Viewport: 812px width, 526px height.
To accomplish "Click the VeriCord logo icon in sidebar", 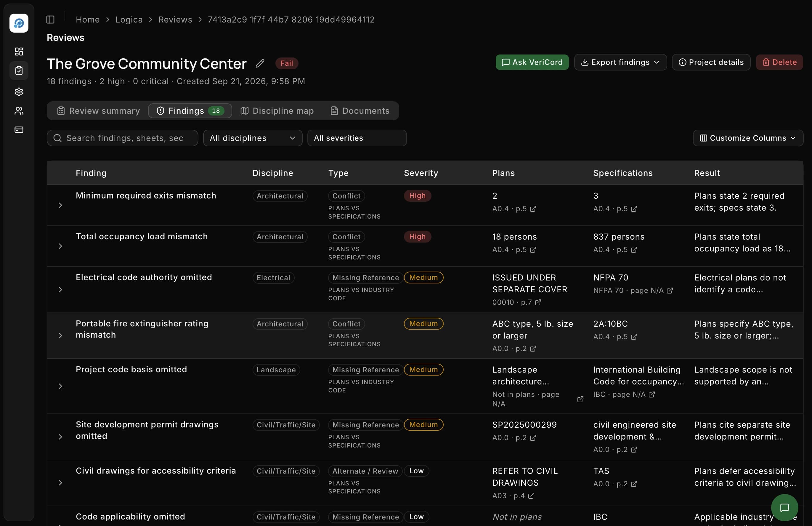I will pyautogui.click(x=19, y=23).
